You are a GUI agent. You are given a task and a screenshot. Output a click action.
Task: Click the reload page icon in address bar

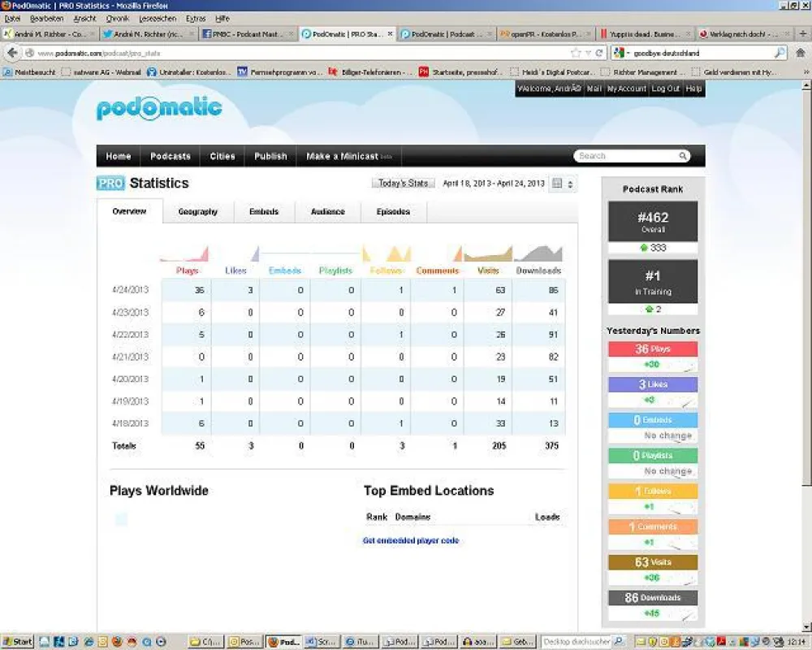(600, 53)
